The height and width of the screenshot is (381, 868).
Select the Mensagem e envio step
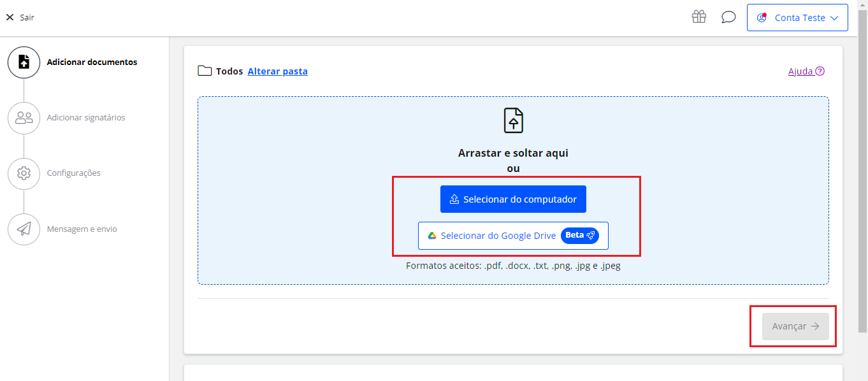[82, 229]
